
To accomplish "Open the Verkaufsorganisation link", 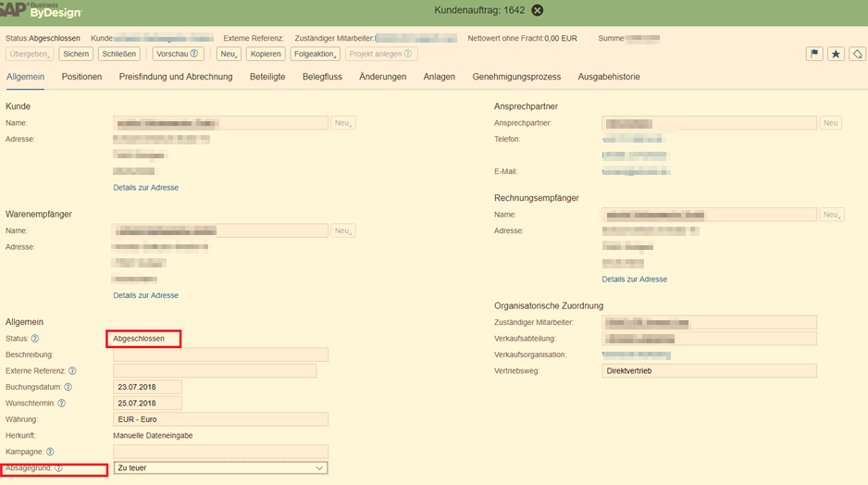I will (x=636, y=354).
